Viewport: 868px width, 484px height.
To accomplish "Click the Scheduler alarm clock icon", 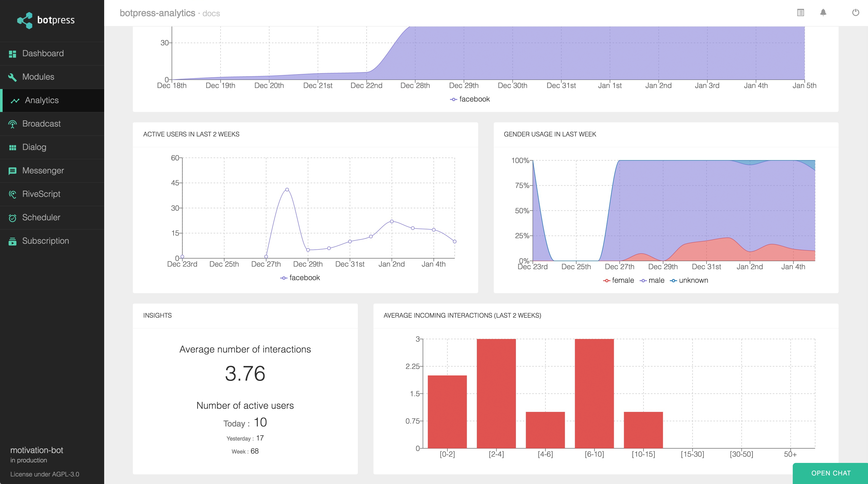I will 13,218.
